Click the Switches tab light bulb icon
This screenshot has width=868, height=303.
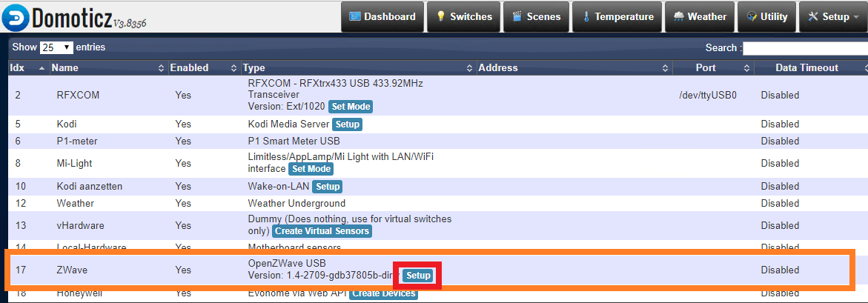tap(441, 16)
